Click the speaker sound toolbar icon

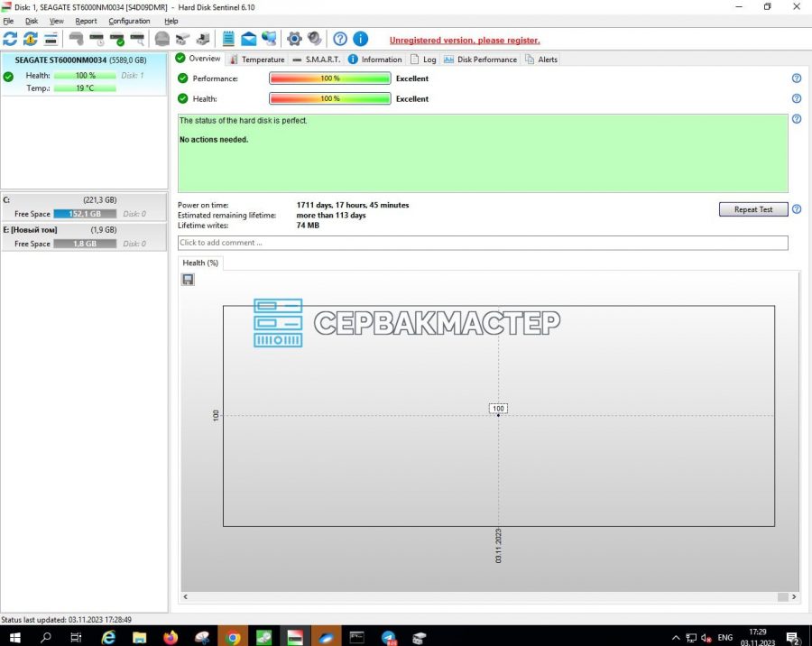(314, 39)
